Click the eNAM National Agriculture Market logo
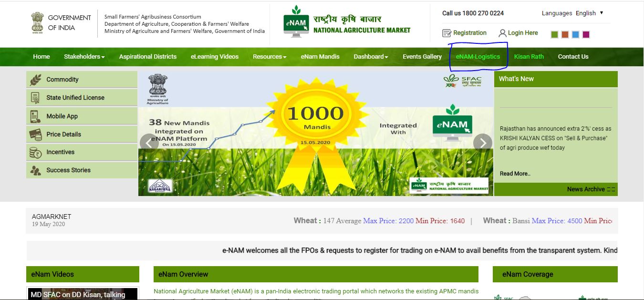 [x=347, y=21]
